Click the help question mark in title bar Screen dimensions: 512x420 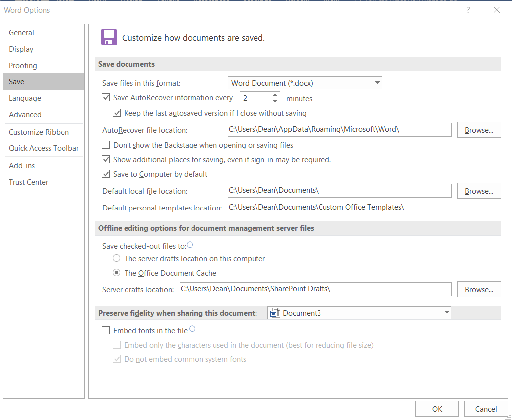[x=468, y=10]
